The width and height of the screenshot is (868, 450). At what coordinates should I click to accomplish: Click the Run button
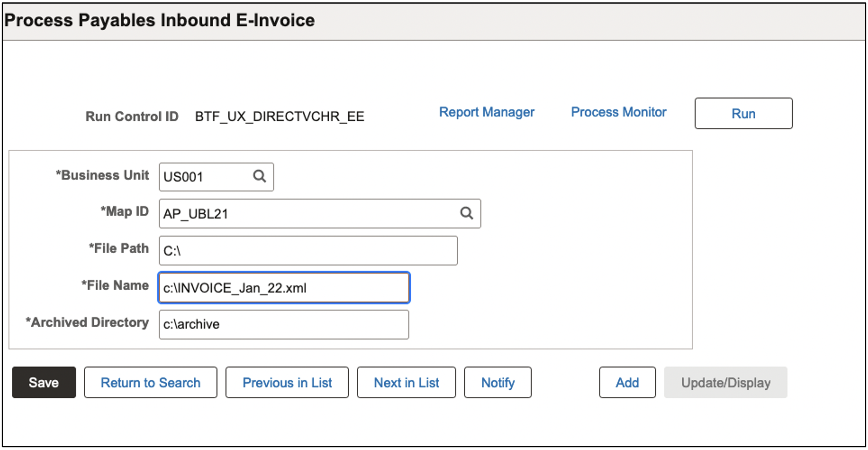point(743,114)
